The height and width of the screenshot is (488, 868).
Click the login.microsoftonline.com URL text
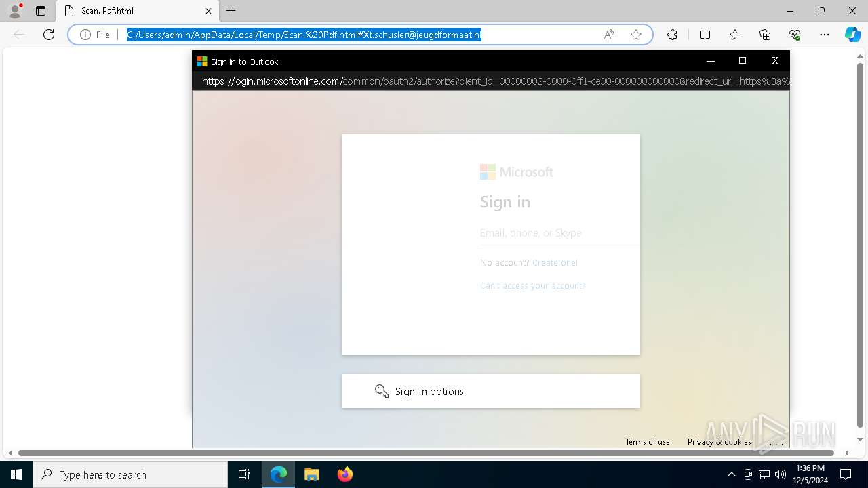[x=496, y=81]
